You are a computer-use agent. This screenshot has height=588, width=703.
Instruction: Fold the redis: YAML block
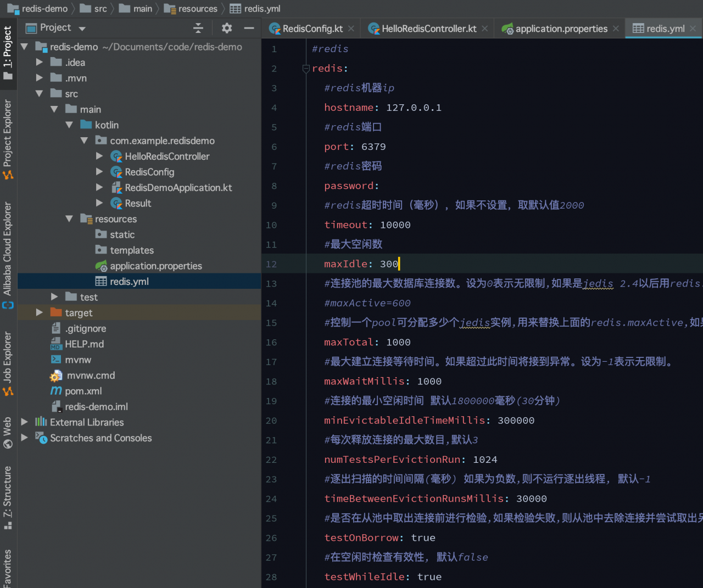pos(306,69)
